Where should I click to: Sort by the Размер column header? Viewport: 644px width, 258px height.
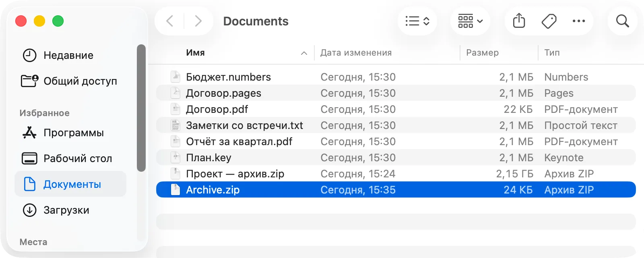(482, 53)
